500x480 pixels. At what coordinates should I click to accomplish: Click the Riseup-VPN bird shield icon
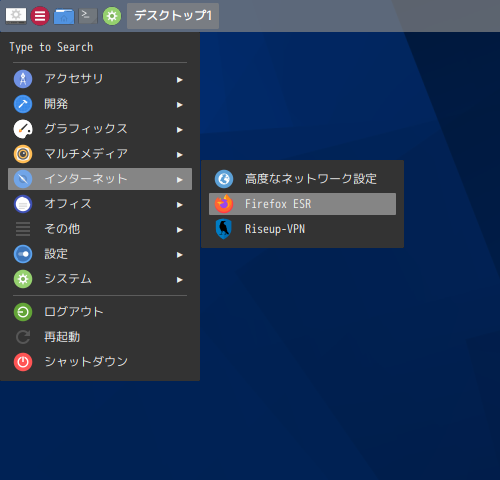tap(224, 229)
